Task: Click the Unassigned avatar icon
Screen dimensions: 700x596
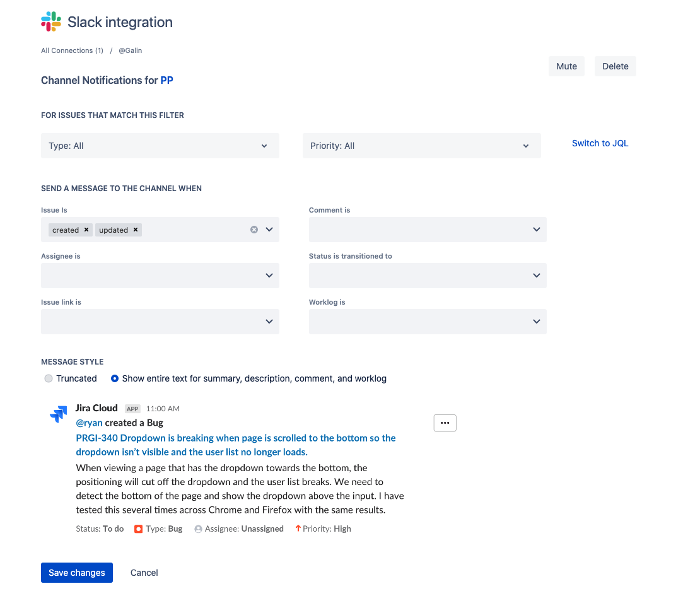Action: [x=198, y=529]
